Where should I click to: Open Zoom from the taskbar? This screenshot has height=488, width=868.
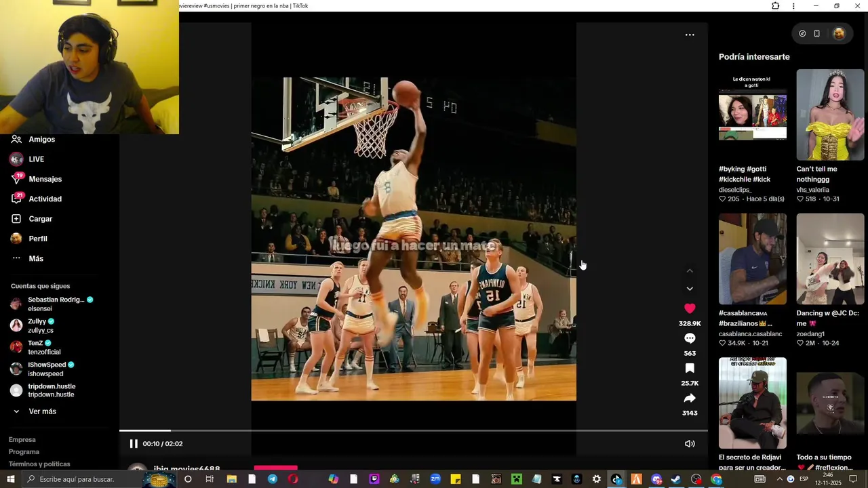pos(435,479)
